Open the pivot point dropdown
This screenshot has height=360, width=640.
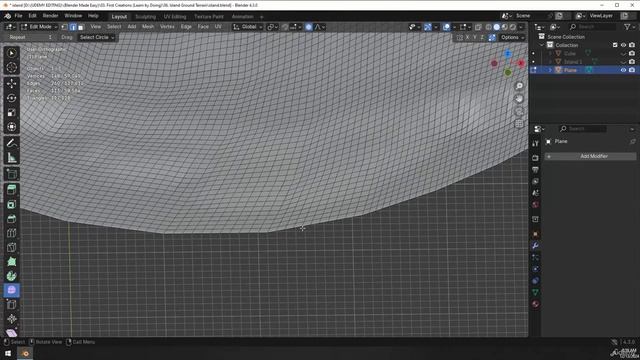tap(271, 27)
